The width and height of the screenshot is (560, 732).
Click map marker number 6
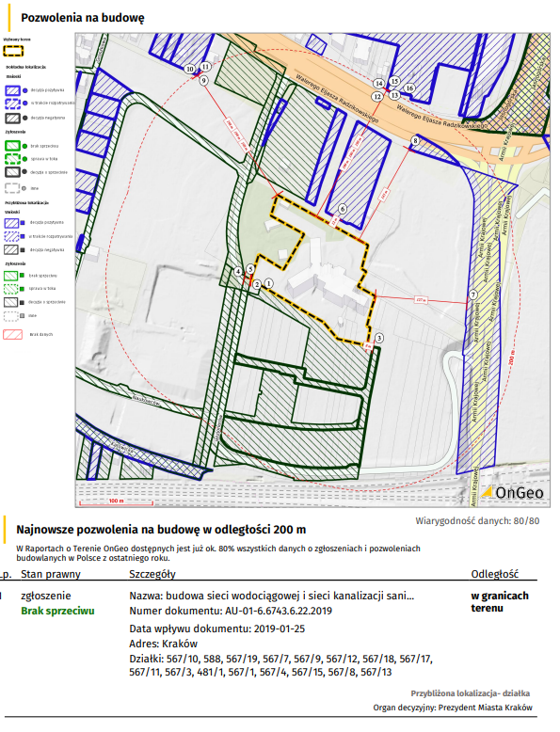tap(343, 209)
